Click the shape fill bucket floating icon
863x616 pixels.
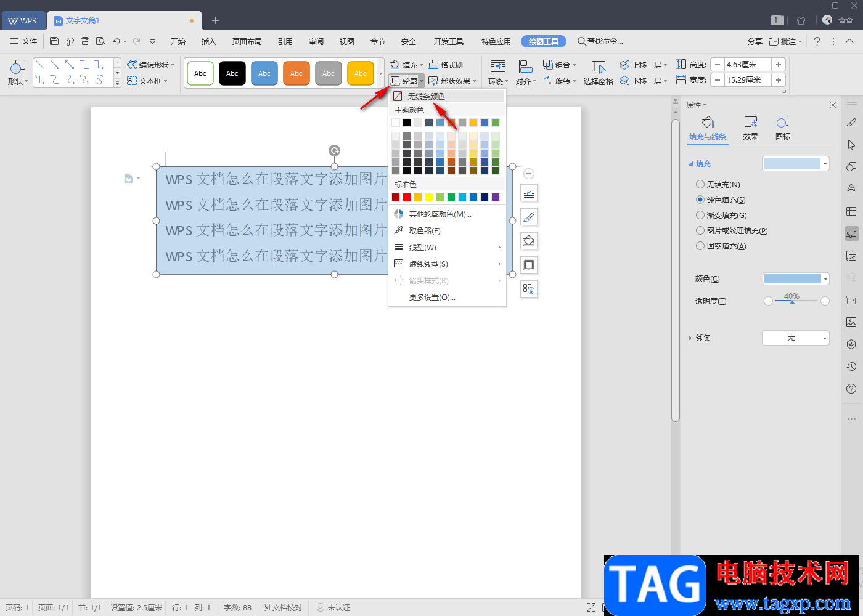[x=529, y=241]
